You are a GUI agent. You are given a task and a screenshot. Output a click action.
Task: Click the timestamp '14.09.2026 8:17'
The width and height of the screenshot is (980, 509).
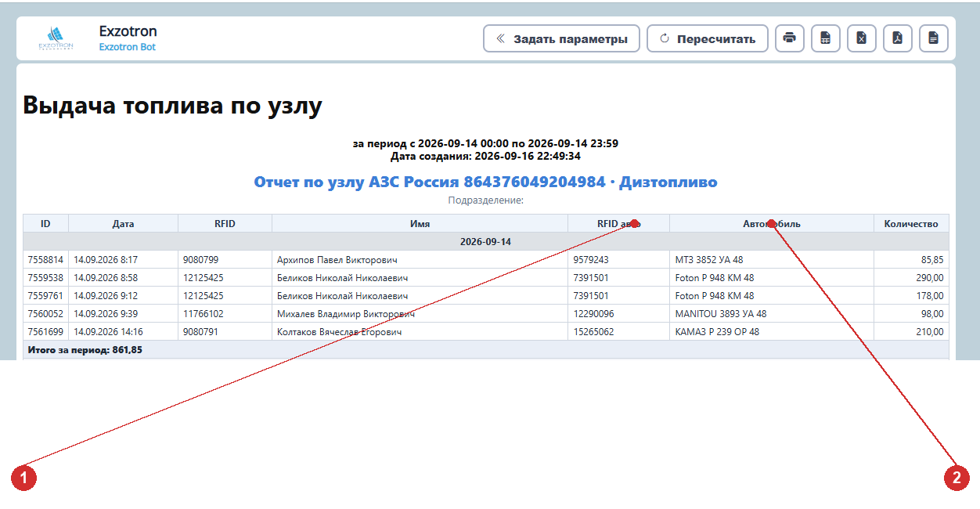(x=106, y=259)
